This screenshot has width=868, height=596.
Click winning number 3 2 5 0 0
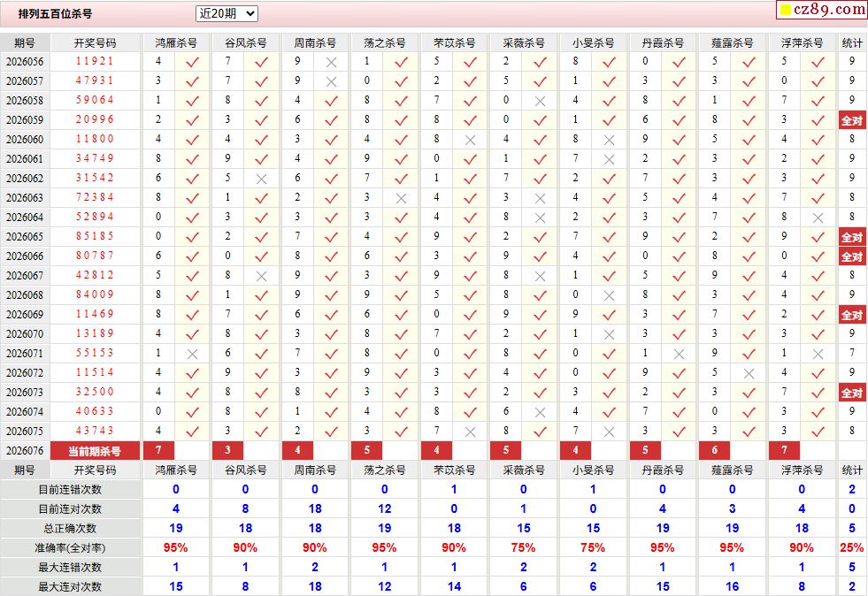pos(95,391)
